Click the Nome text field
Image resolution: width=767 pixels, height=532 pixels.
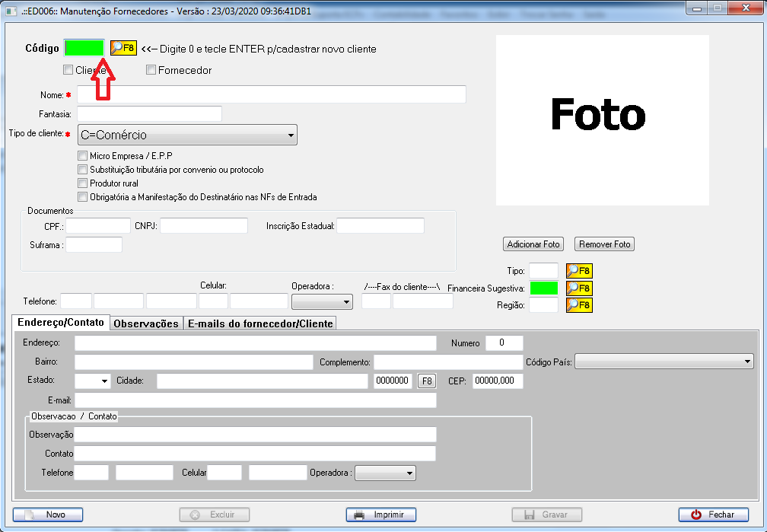271,94
